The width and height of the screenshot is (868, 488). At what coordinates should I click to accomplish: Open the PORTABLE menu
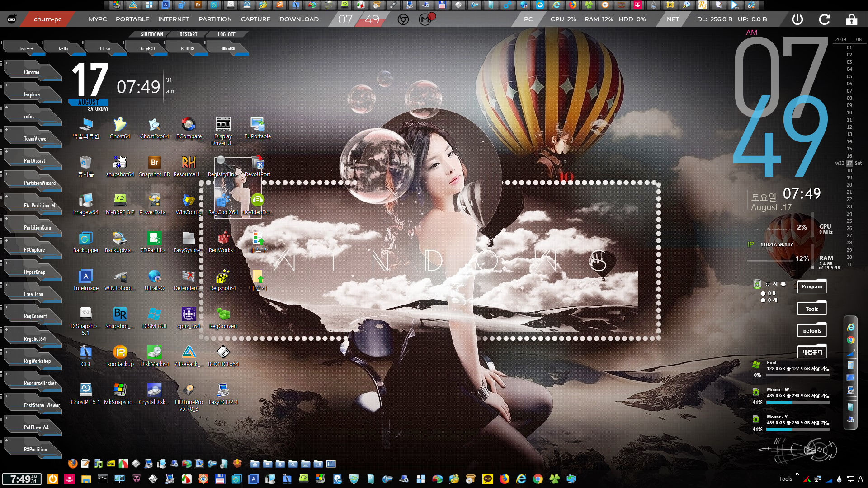[132, 19]
